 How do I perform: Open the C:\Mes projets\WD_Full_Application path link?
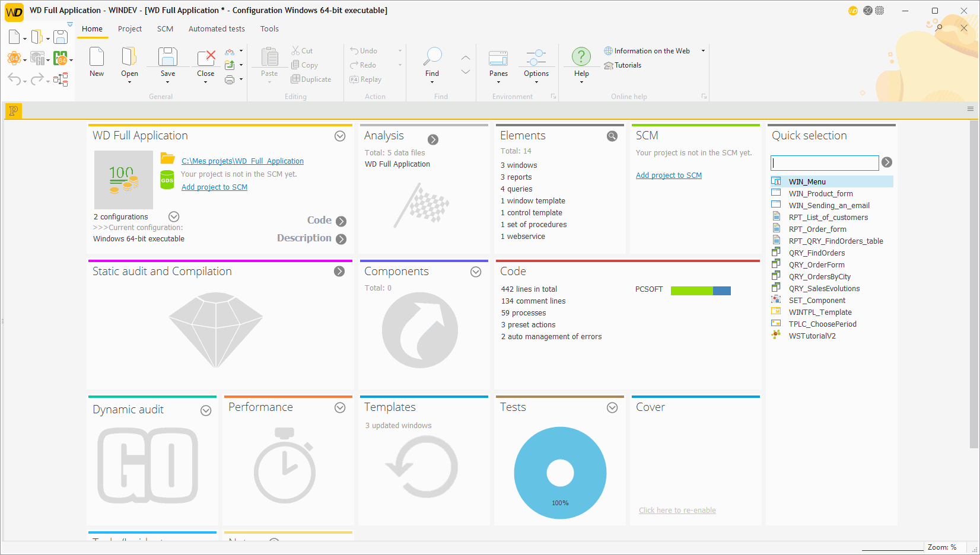[x=243, y=161]
